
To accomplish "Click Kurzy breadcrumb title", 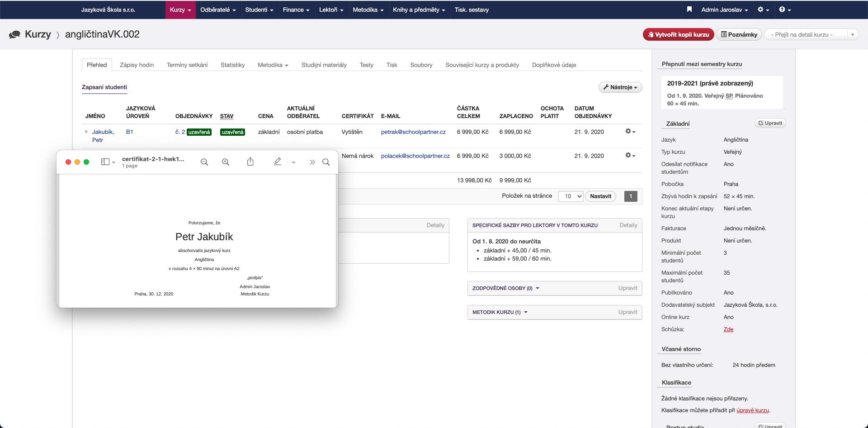I will pyautogui.click(x=38, y=34).
